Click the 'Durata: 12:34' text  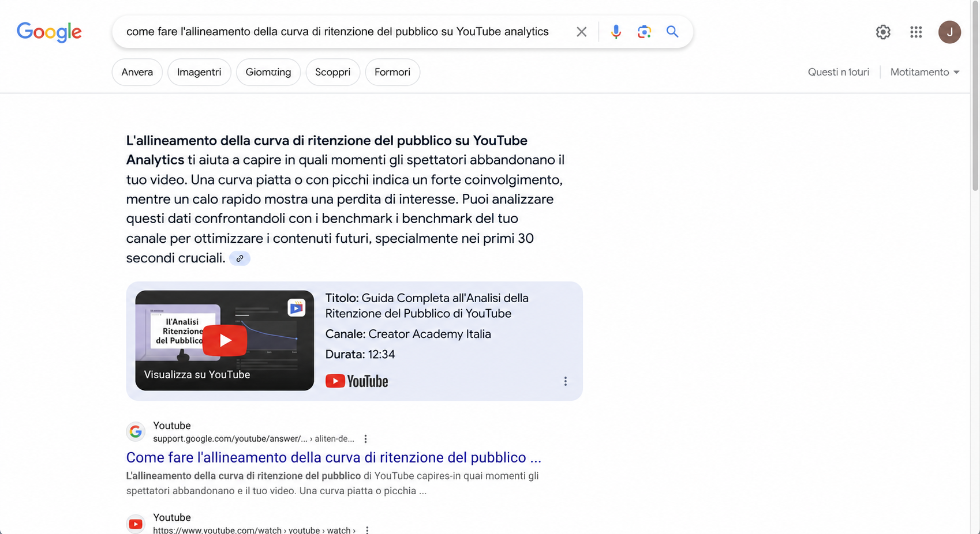[x=360, y=355]
